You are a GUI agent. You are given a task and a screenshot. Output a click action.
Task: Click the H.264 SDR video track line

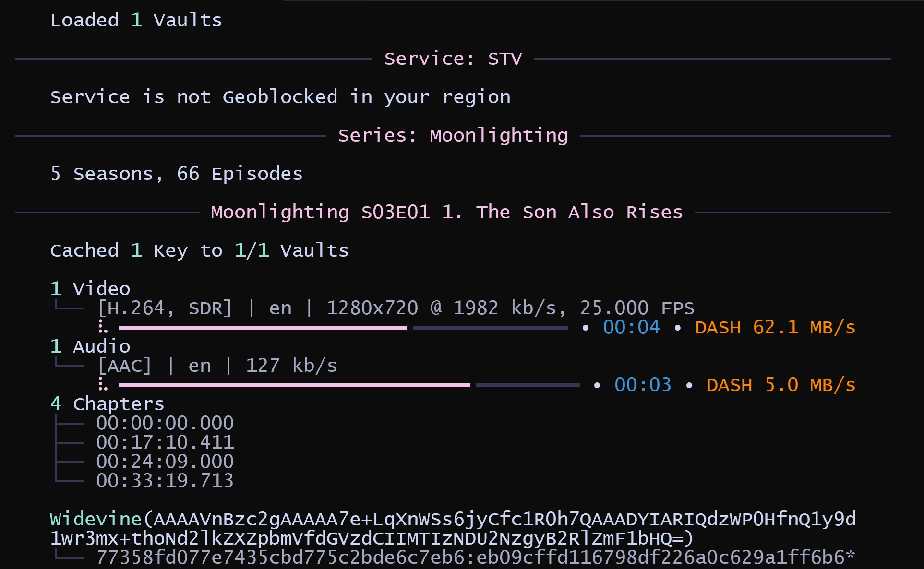396,308
